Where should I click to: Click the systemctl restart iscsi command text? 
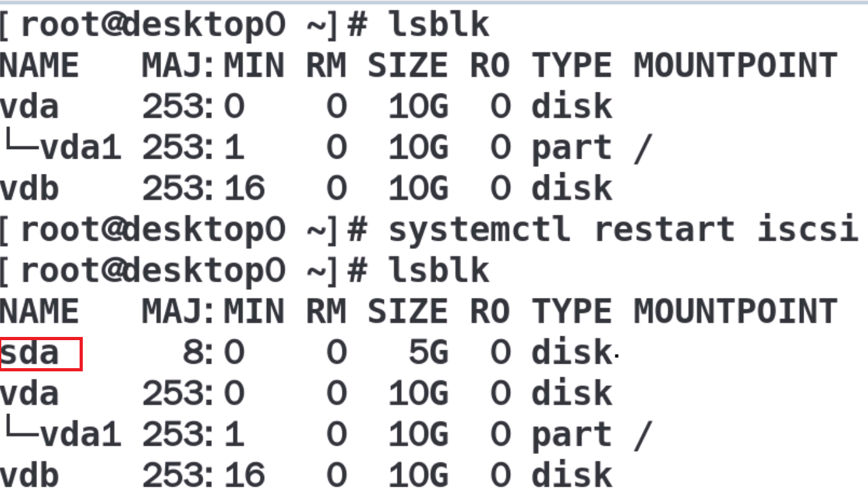tap(622, 230)
